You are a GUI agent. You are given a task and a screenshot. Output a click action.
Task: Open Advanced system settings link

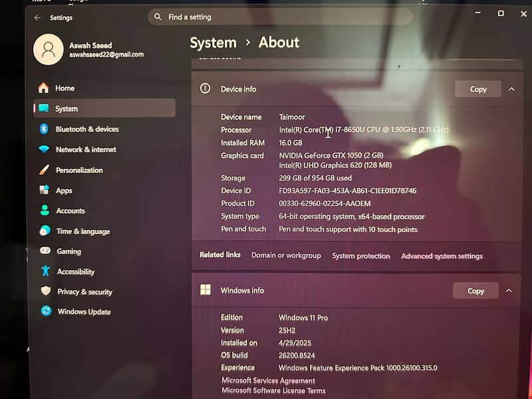coord(442,256)
